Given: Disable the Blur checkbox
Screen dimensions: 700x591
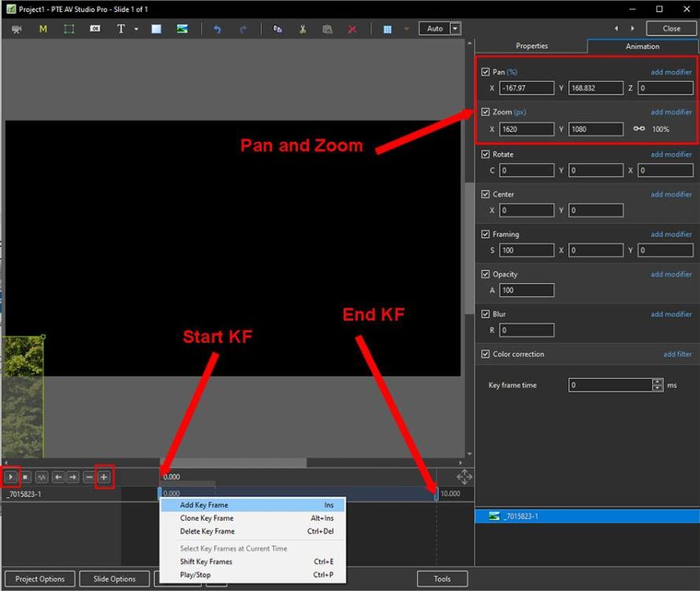Looking at the screenshot, I should coord(486,314).
